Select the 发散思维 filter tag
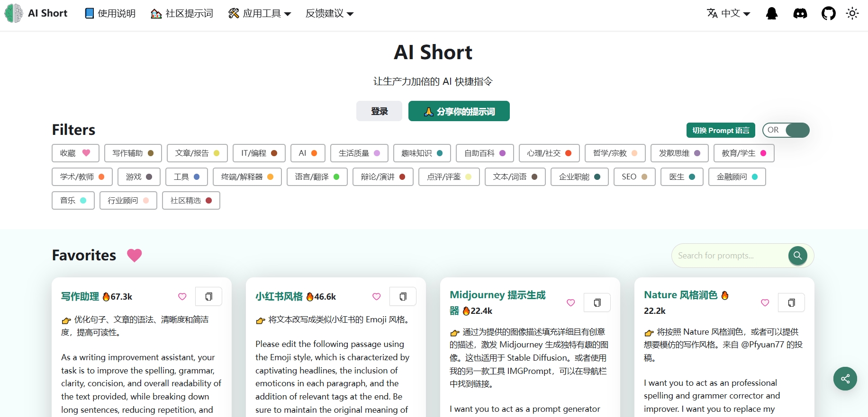Screen dimensions: 868x417 tap(679, 153)
